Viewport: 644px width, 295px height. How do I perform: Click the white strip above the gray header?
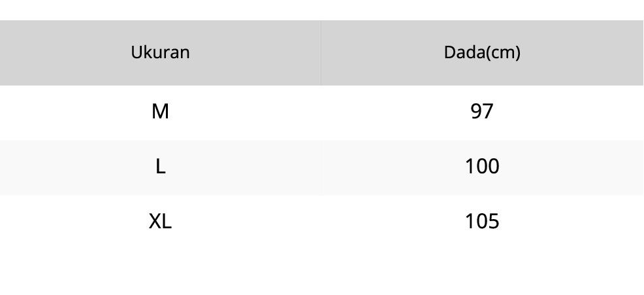(x=320, y=10)
